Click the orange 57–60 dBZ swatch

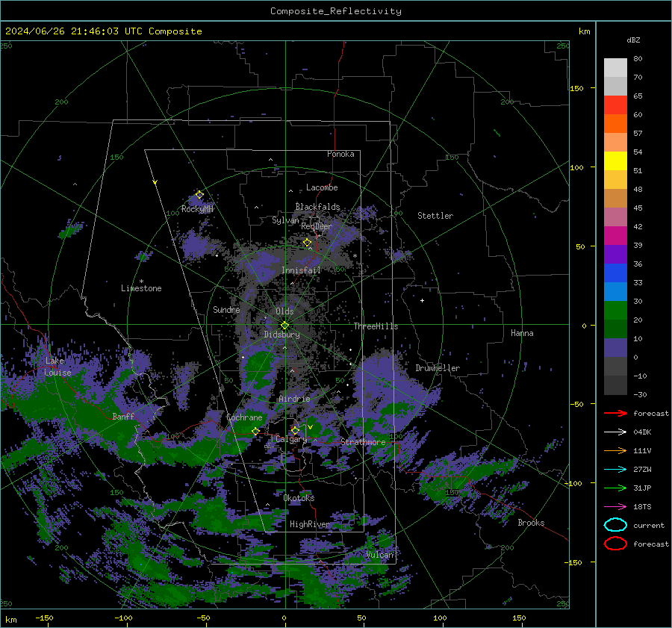click(x=615, y=124)
